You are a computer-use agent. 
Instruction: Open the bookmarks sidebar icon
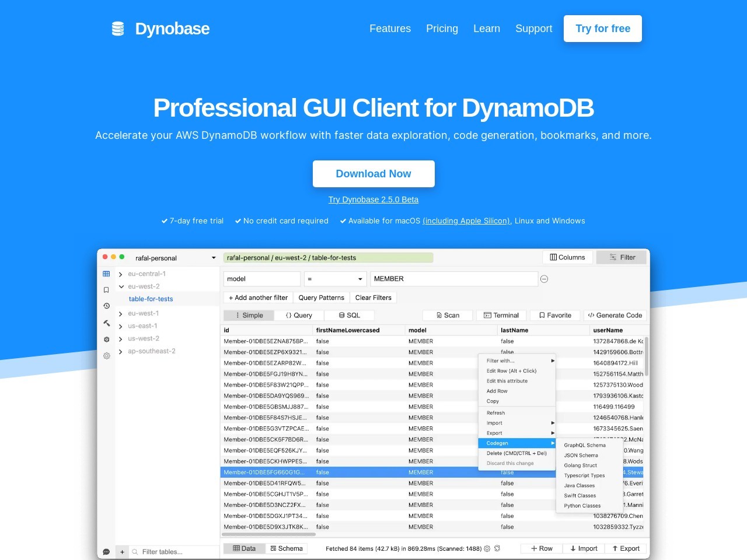pyautogui.click(x=106, y=290)
